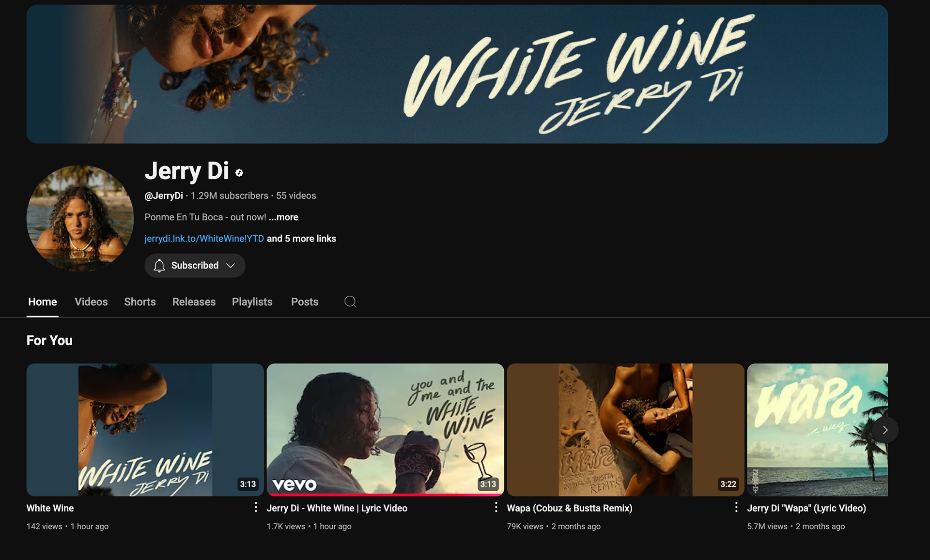Open jerrydi.lnk.to/WhiteWine!YTD link

(204, 239)
